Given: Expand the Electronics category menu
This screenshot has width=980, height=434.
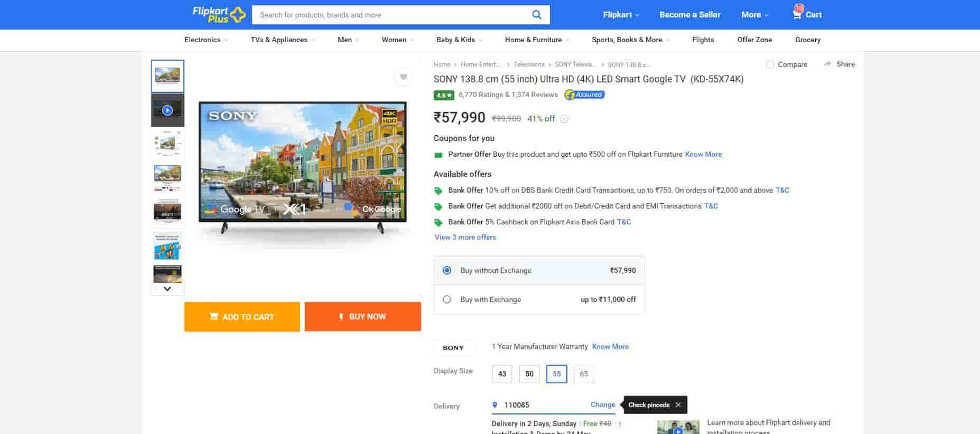Looking at the screenshot, I should click(206, 40).
